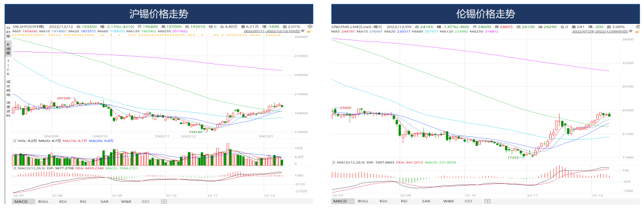Select the KDJ indicator tab on right chart
The height and width of the screenshot is (209, 644).
tap(383, 201)
